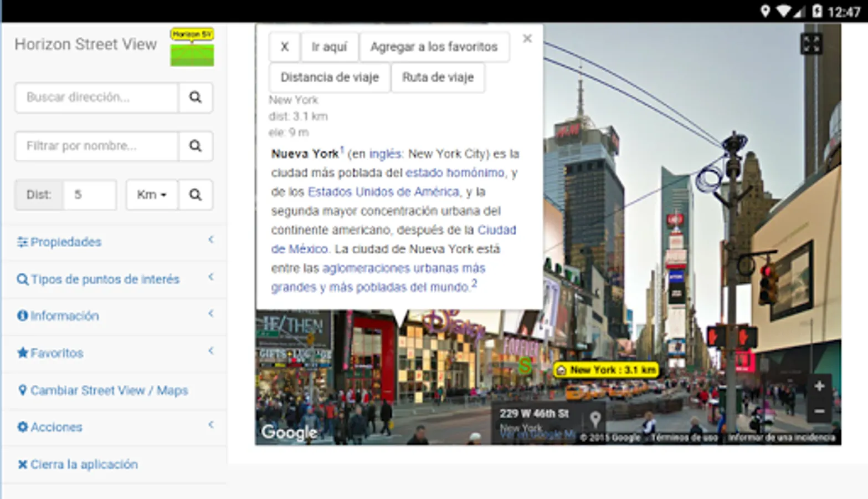Image resolution: width=868 pixels, height=499 pixels.
Task: Focus the Filtrar por nombre input field
Action: click(x=97, y=146)
